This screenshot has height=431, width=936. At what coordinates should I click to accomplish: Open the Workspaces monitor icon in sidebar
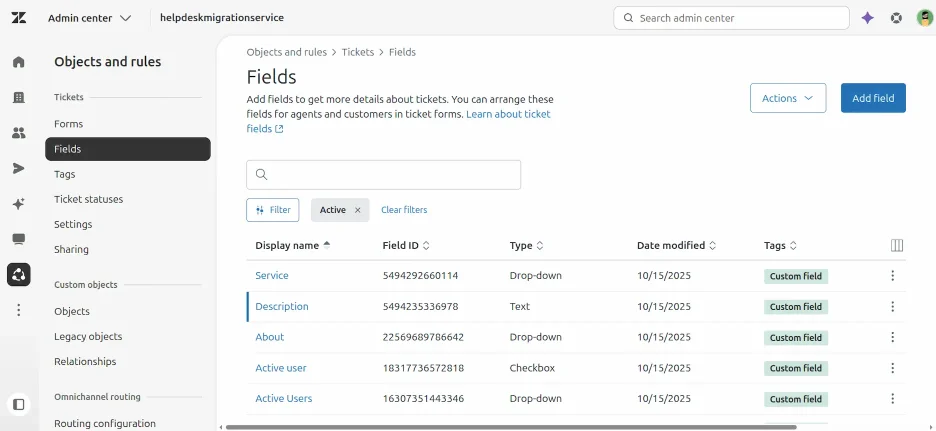pyautogui.click(x=19, y=239)
